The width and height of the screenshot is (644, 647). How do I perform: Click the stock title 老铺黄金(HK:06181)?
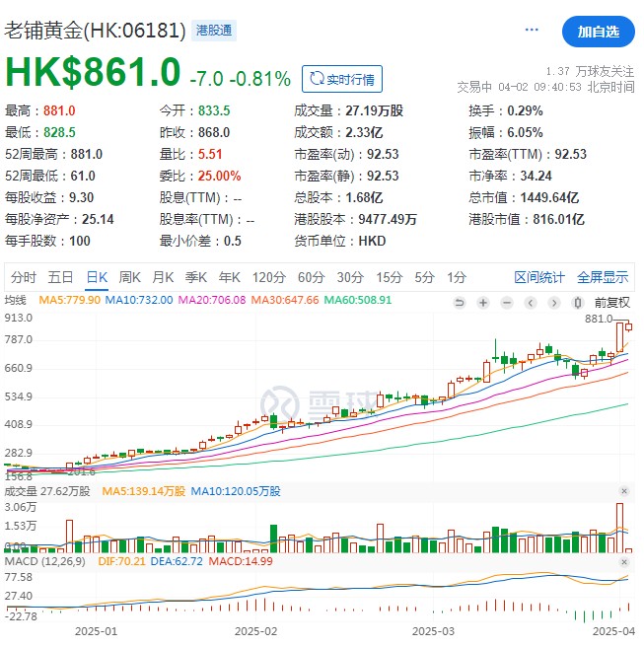pos(95,31)
